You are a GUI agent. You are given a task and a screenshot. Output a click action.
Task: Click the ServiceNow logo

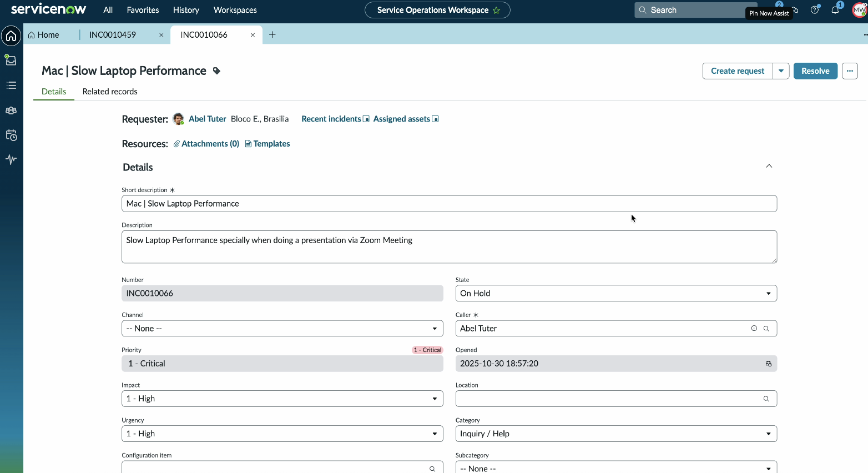[49, 9]
